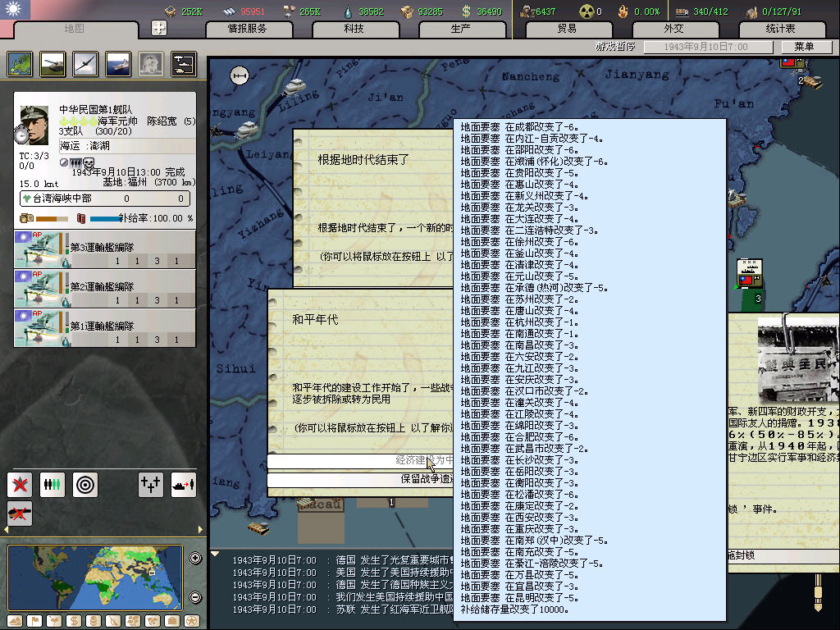The width and height of the screenshot is (840, 630).
Task: Click the ship-to-soldier unload troops icon
Action: (183, 485)
